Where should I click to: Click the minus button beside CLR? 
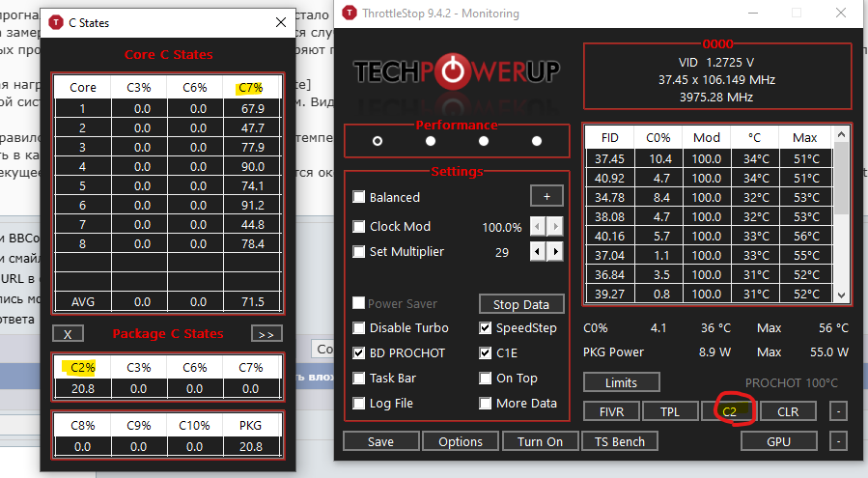pyautogui.click(x=839, y=411)
